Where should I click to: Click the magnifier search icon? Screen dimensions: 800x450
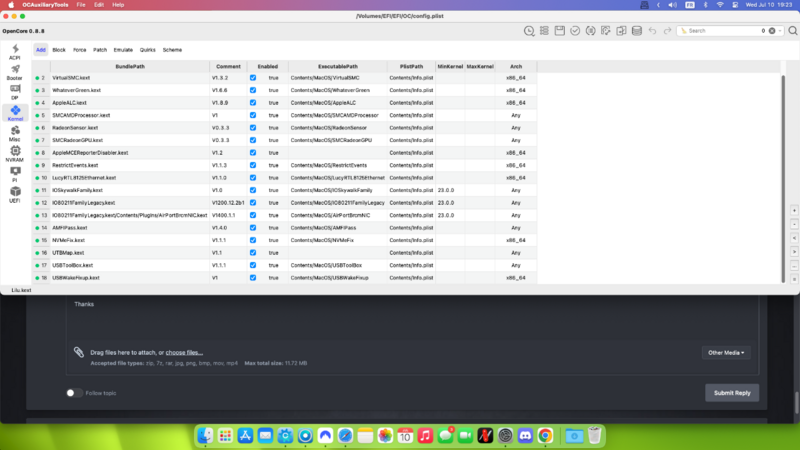pyautogui.click(x=792, y=31)
